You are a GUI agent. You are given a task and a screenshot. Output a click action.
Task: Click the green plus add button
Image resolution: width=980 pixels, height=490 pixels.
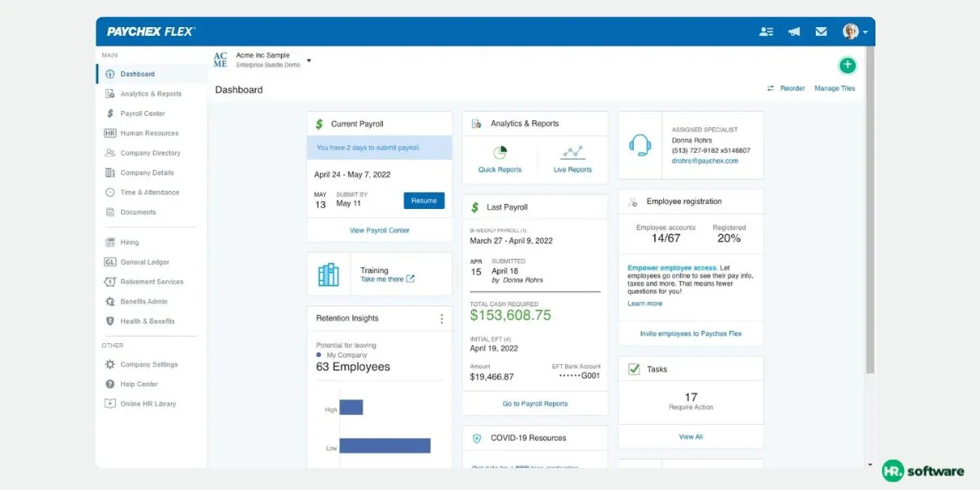point(848,65)
